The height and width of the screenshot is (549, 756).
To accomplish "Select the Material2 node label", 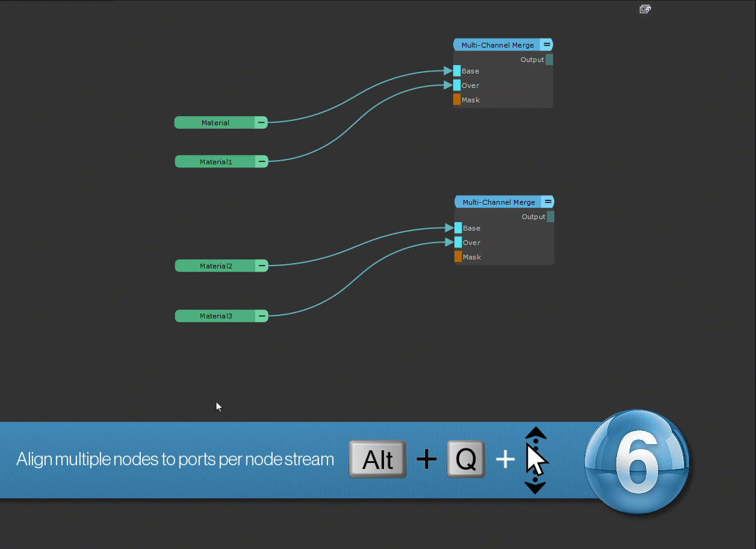I will (x=215, y=266).
